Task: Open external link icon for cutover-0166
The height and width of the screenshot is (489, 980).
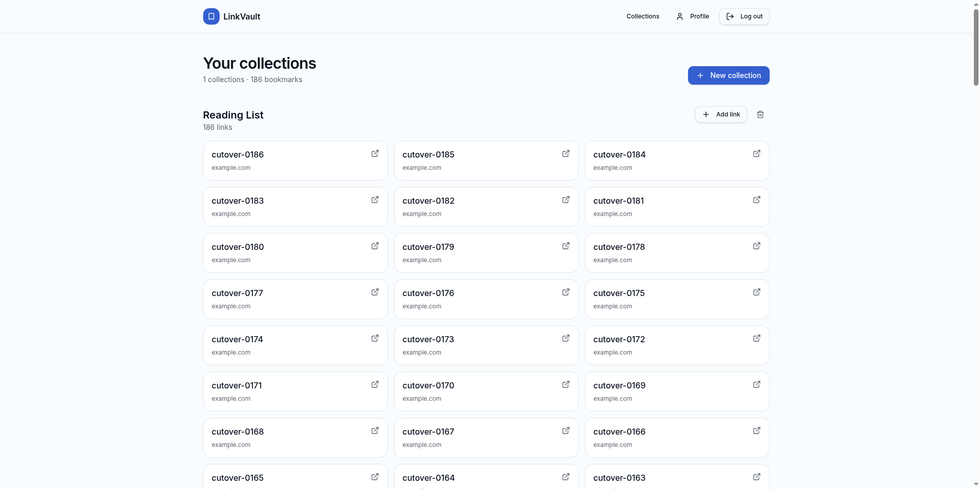Action: (x=757, y=431)
